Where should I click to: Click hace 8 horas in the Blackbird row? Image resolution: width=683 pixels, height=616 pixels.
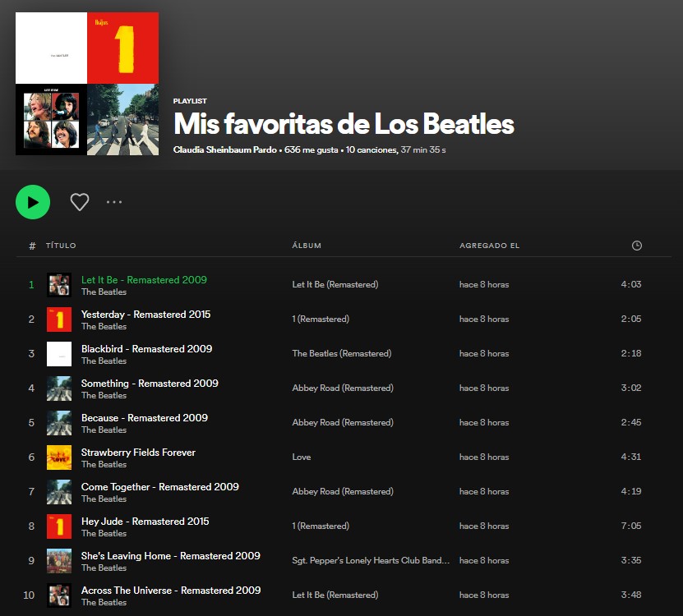point(484,353)
